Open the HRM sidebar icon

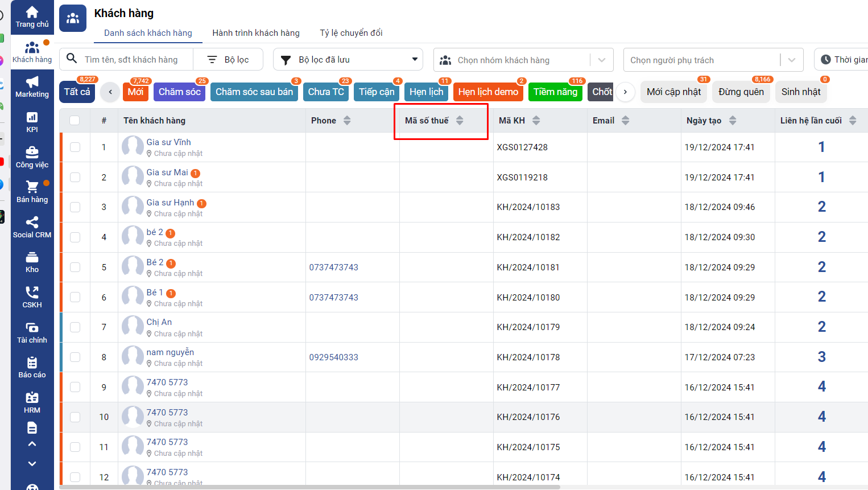pyautogui.click(x=32, y=402)
